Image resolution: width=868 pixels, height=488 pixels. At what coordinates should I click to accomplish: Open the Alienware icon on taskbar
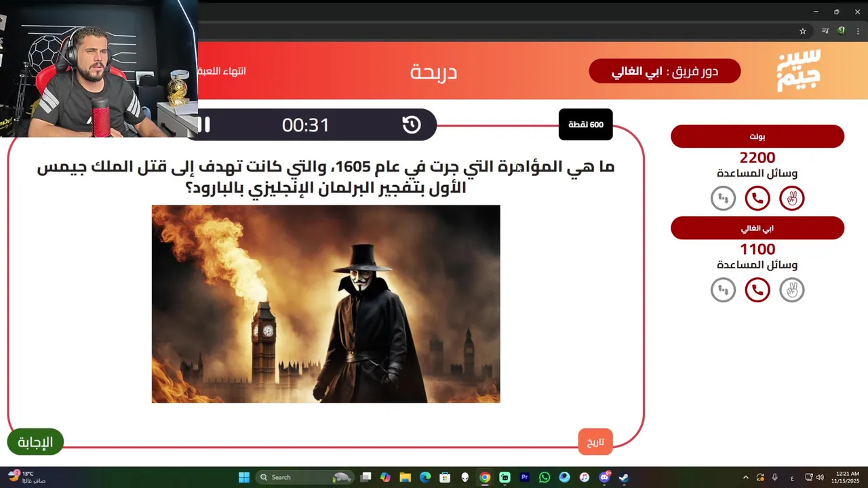[465, 477]
